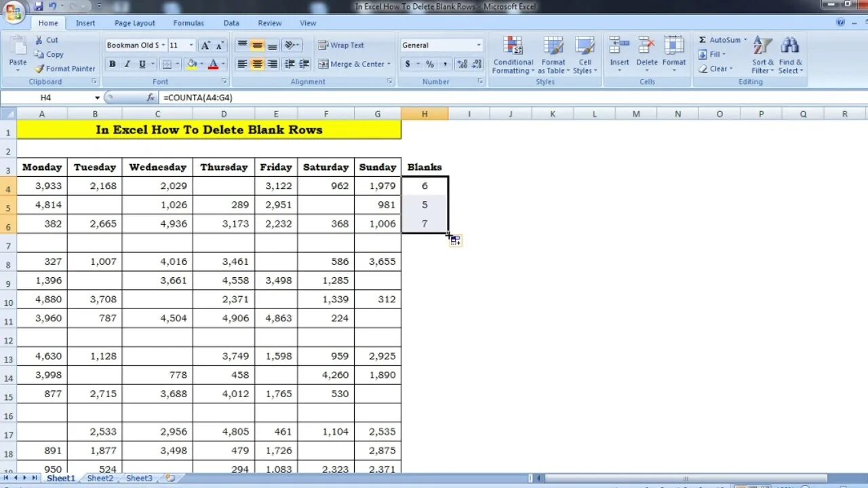This screenshot has height=488, width=868.
Task: Toggle Bottom Align
Action: (272, 45)
